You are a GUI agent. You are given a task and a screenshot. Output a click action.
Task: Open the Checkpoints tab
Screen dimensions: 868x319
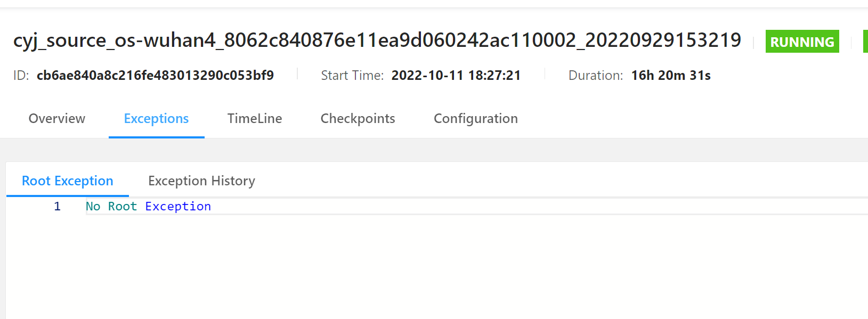(x=358, y=118)
